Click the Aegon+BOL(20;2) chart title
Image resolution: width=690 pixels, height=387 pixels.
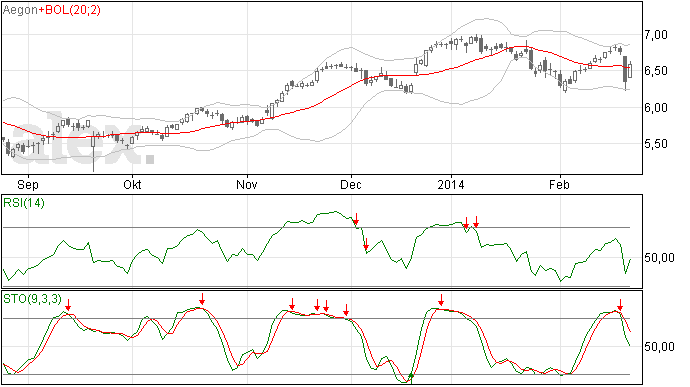click(x=52, y=10)
